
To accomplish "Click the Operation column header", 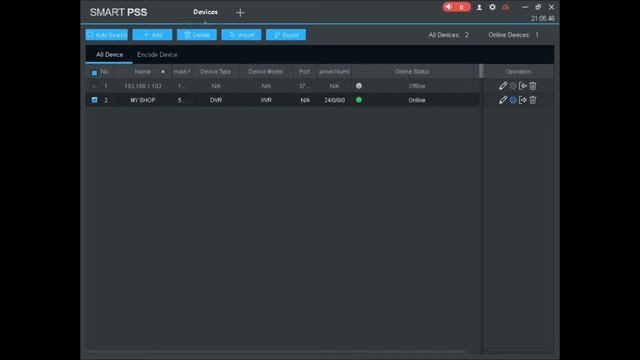I will 518,71.
